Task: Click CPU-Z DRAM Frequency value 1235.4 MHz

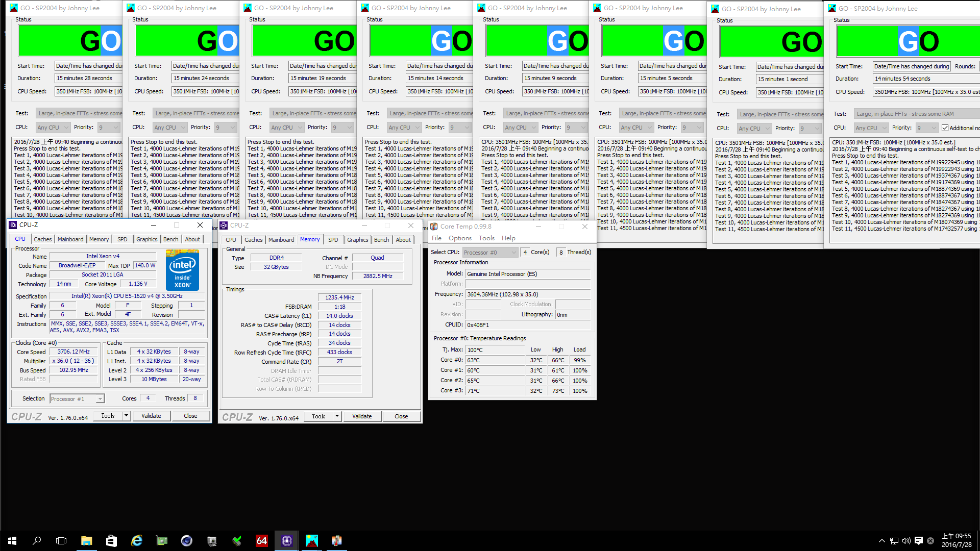Action: point(339,297)
